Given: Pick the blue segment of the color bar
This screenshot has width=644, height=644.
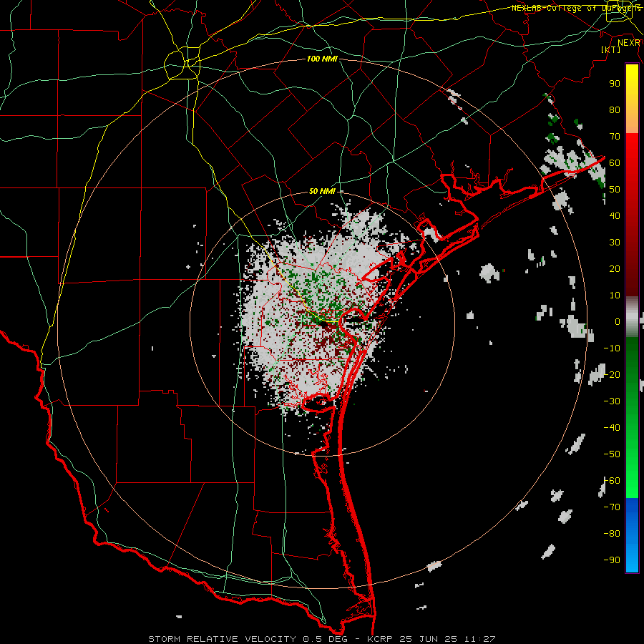Looking at the screenshot, I should (632, 535).
